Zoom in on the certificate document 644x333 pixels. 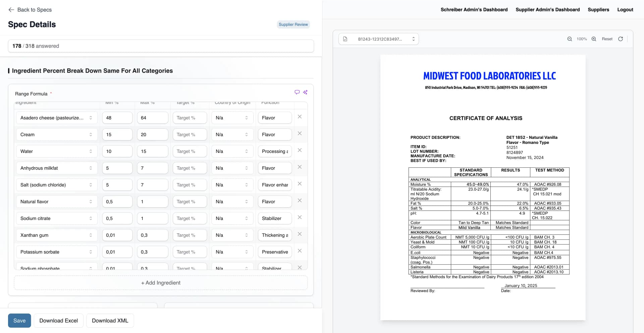594,39
